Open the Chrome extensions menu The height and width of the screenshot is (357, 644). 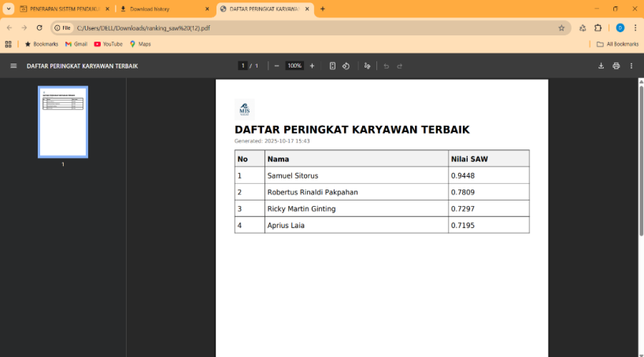(x=598, y=28)
